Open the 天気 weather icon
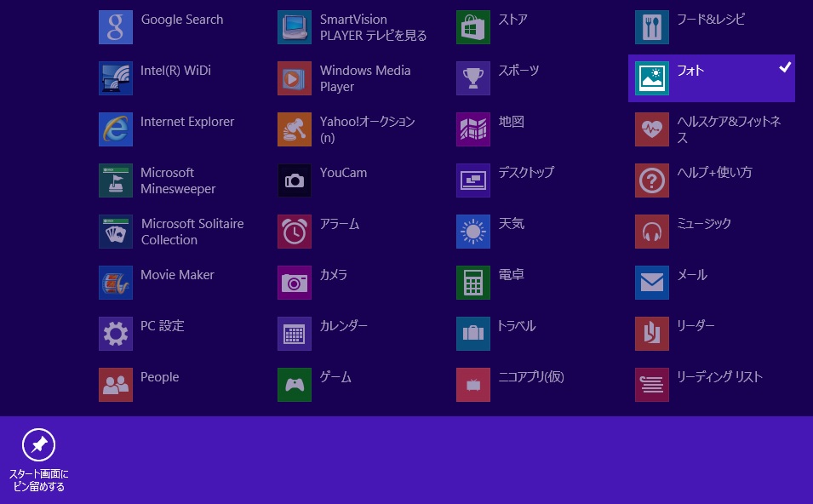Image resolution: width=813 pixels, height=504 pixels. [473, 232]
